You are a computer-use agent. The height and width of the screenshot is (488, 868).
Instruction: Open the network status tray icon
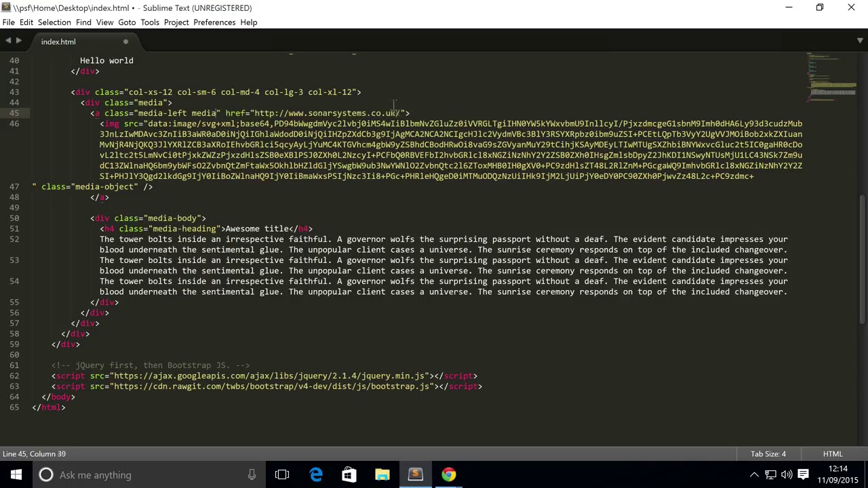coord(770,474)
